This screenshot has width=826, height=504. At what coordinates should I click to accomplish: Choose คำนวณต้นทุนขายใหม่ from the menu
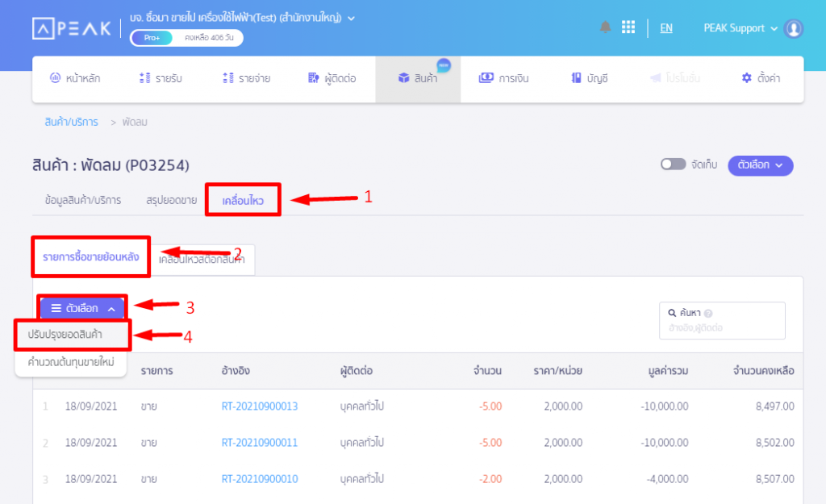(x=71, y=362)
